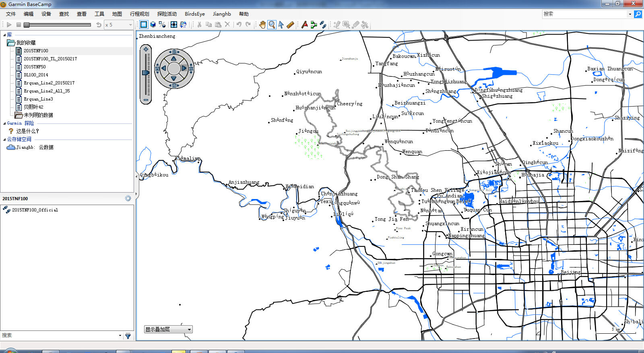Viewport: 644px width, 353px height.
Task: Click the Delete X icon
Action: [x=227, y=25]
